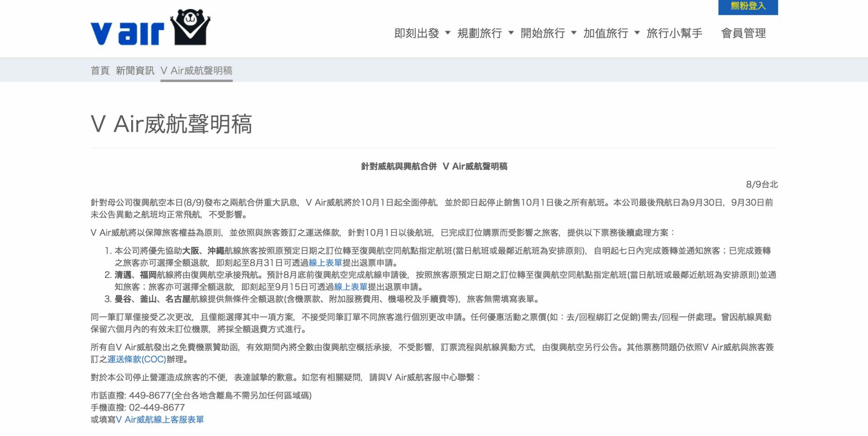
Task: Click 市話直撥: 449-8677 phone line
Action: tap(201, 395)
